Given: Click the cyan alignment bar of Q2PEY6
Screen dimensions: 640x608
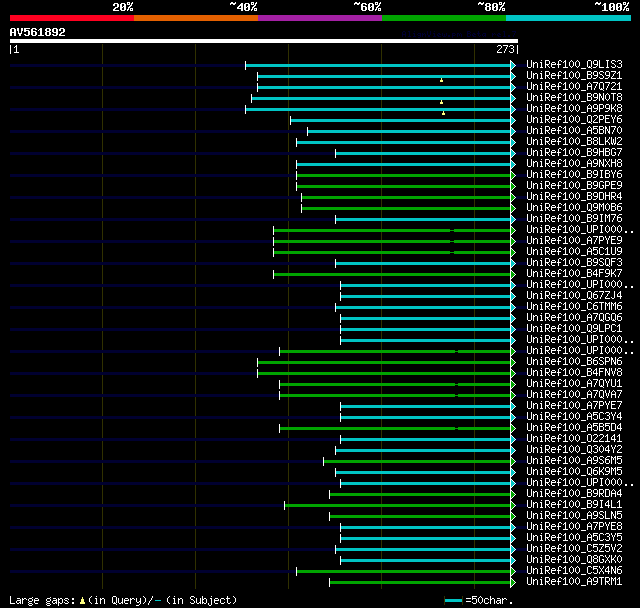Looking at the screenshot, I should (400, 120).
